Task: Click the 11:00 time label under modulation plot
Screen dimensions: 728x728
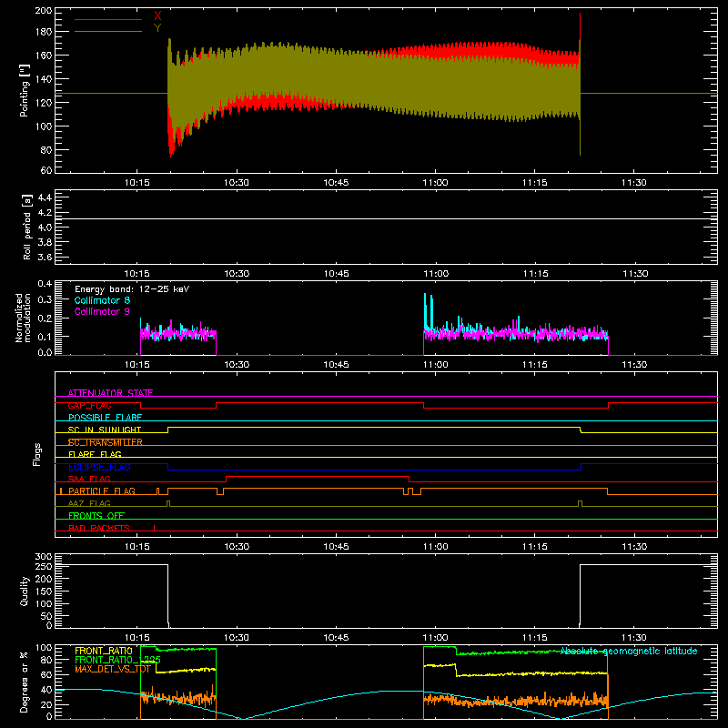Action: 436,365
